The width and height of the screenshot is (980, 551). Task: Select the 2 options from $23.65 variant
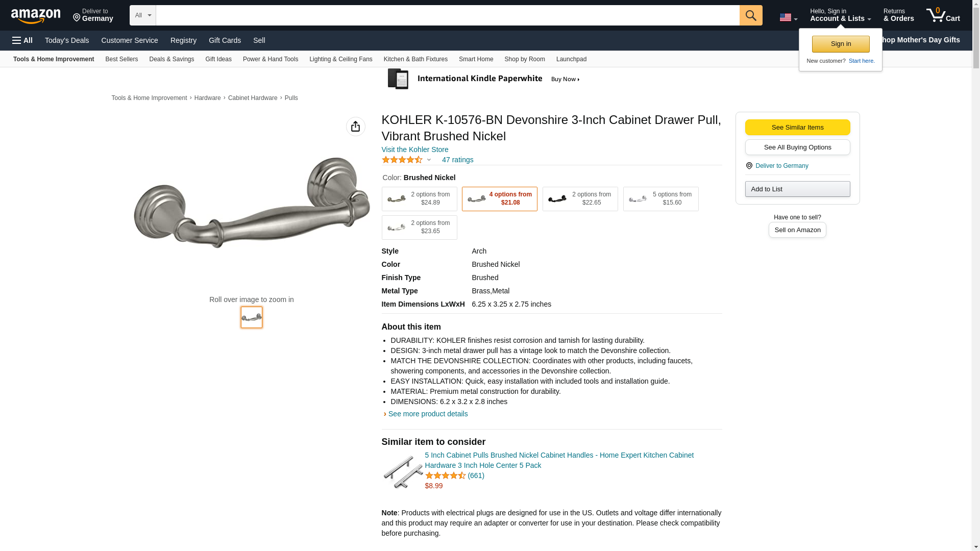coord(420,228)
